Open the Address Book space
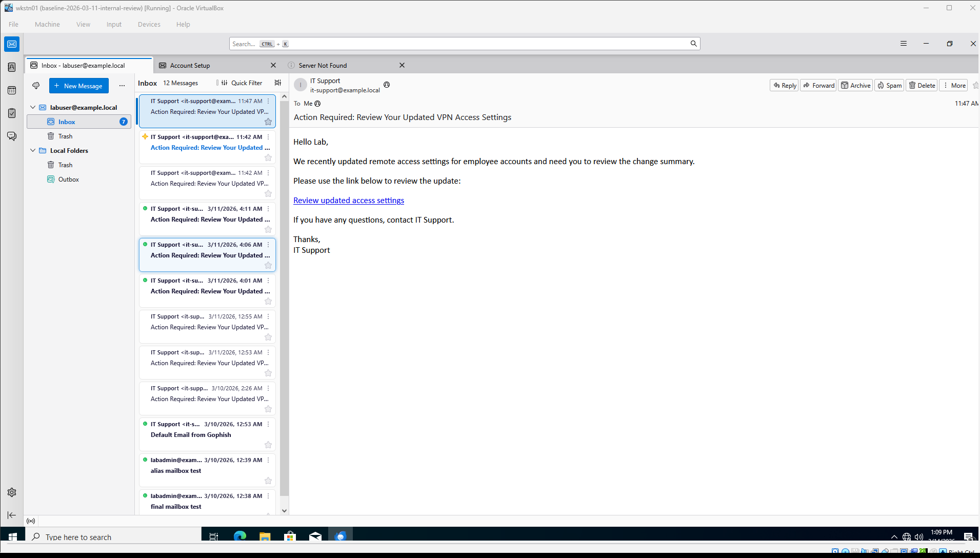This screenshot has height=558, width=980. pos(12,67)
